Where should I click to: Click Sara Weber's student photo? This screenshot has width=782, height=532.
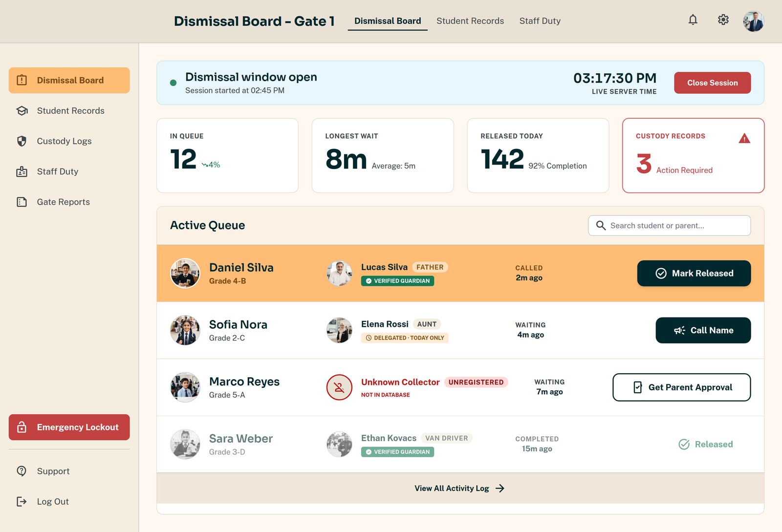click(x=185, y=444)
